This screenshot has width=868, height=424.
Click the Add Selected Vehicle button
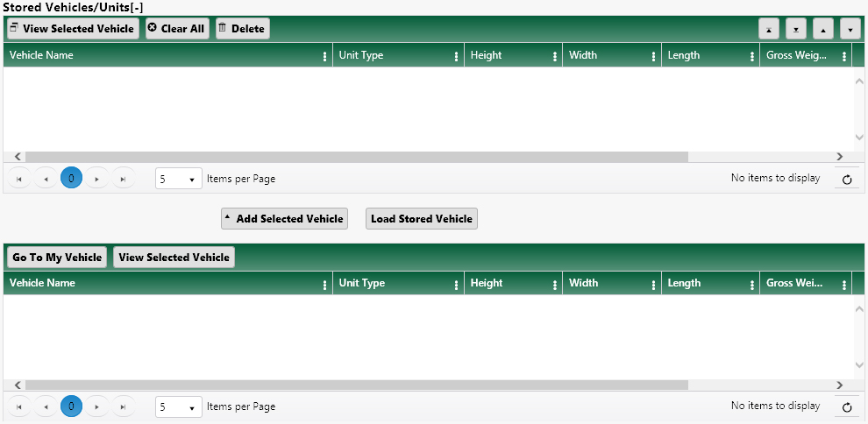coord(284,219)
